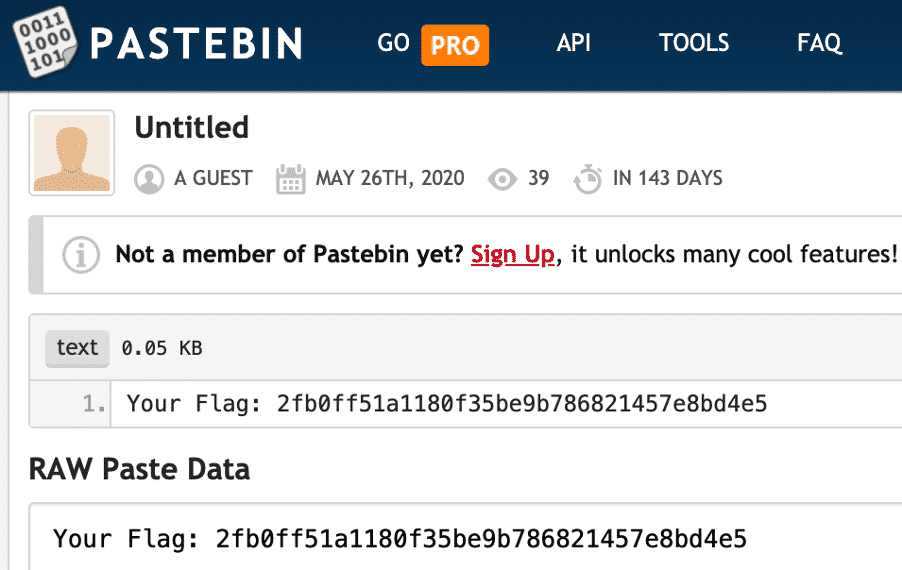The width and height of the screenshot is (902, 570).
Task: Open the guest user avatar thumbnail
Action: click(72, 153)
